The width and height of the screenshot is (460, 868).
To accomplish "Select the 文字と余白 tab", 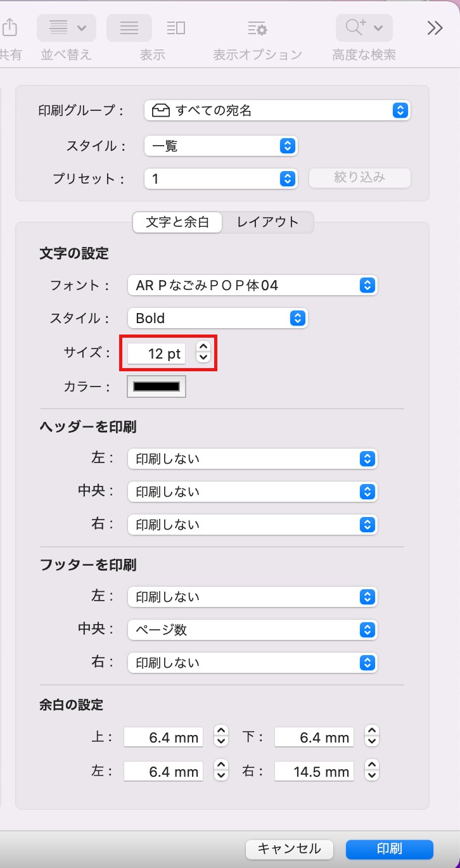I will click(x=177, y=222).
